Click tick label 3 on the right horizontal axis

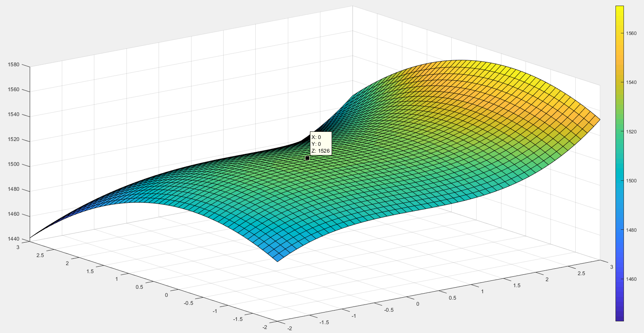coord(611,267)
